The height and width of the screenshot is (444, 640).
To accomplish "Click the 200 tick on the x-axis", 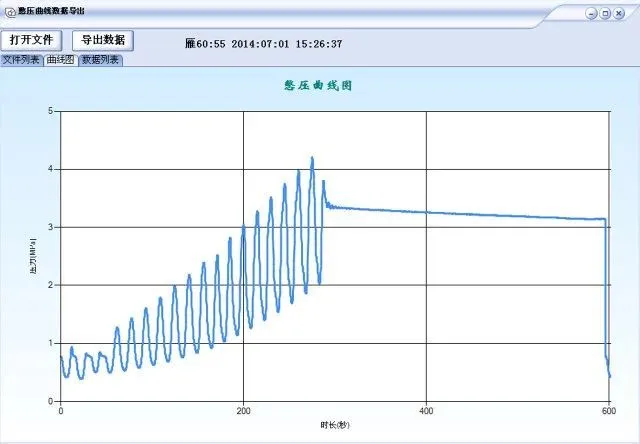I will 243,411.
